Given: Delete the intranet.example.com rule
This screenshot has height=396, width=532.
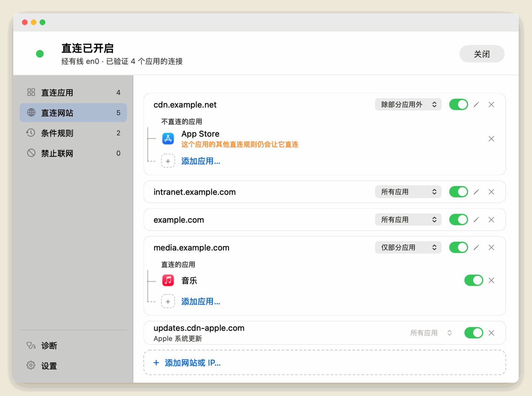Looking at the screenshot, I should click(491, 192).
